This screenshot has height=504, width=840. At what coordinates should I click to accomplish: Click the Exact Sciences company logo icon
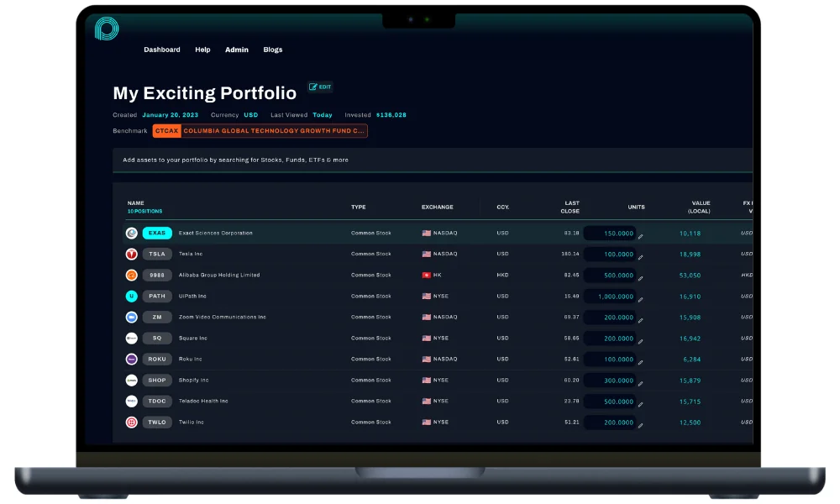pyautogui.click(x=132, y=233)
